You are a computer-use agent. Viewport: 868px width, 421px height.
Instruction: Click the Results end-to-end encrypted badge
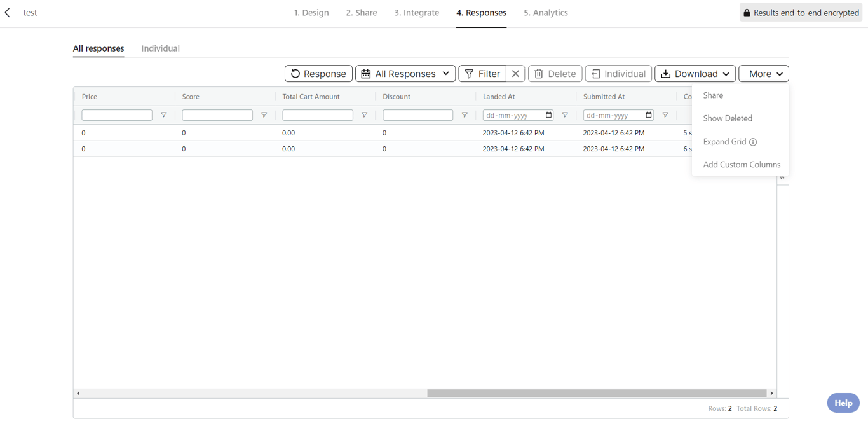point(801,13)
